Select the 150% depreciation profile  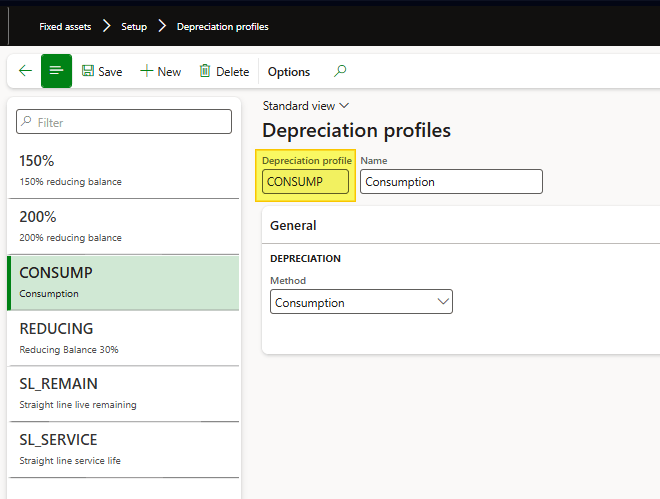123,169
